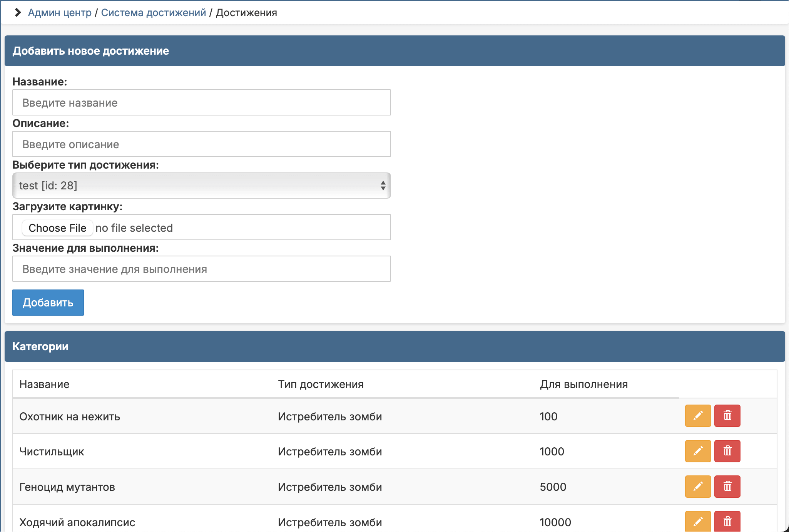
Task: Edit the Охотник на нежить achievement
Action: 698,416
